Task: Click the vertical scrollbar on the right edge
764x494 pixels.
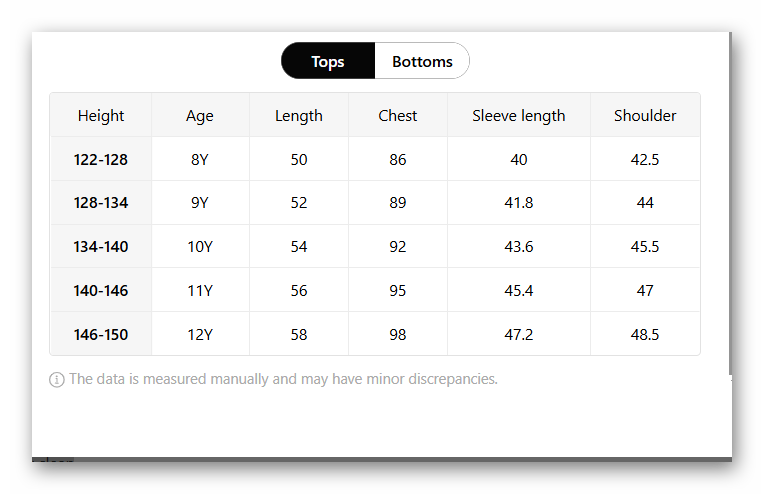Action: pos(731,200)
